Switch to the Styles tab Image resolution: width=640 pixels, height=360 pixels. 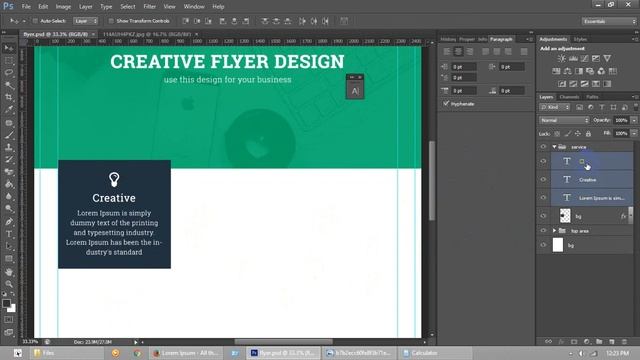point(580,39)
